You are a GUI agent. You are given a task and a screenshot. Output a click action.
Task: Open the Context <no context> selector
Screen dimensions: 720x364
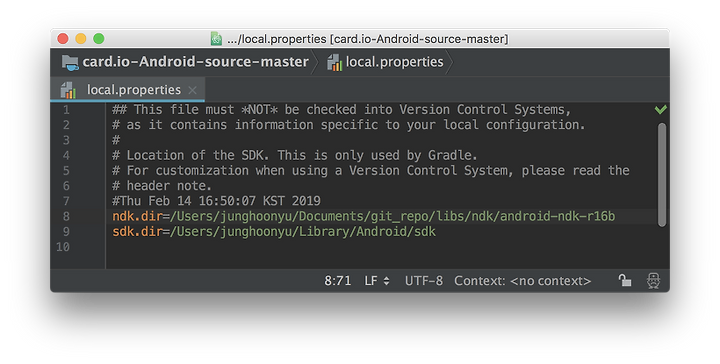coord(523,280)
